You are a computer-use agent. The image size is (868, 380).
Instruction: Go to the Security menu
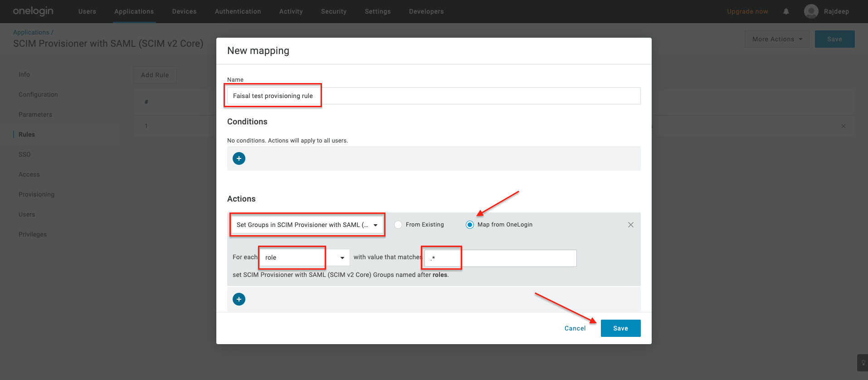333,11
